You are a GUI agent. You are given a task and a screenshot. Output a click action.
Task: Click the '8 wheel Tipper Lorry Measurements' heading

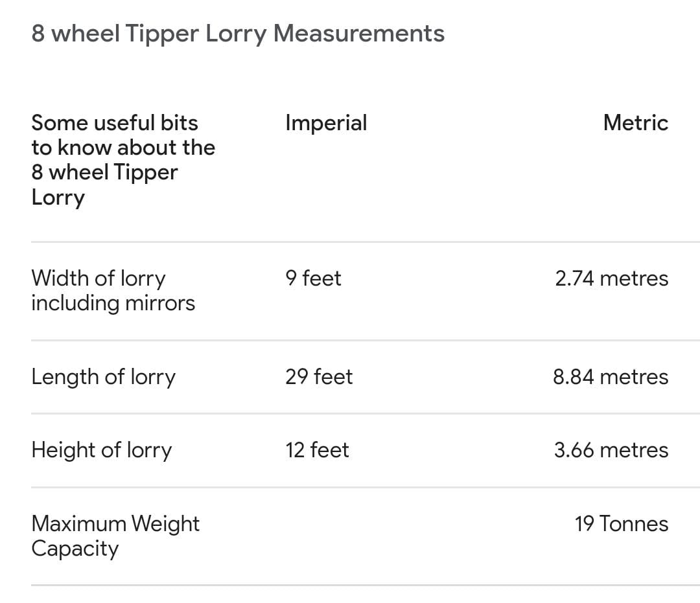[238, 34]
